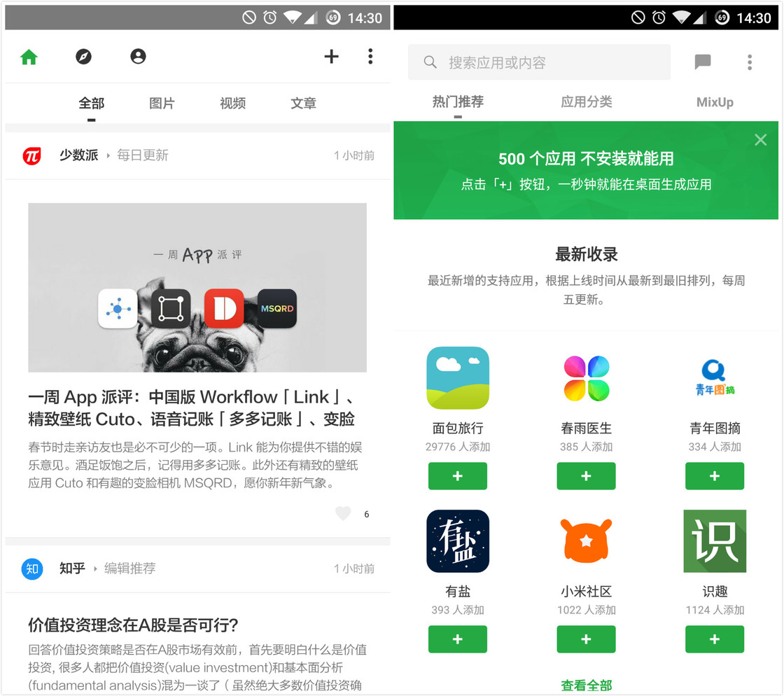Viewport: 784px width, 696px height.
Task: Click the 查看全部 link
Action: click(586, 685)
